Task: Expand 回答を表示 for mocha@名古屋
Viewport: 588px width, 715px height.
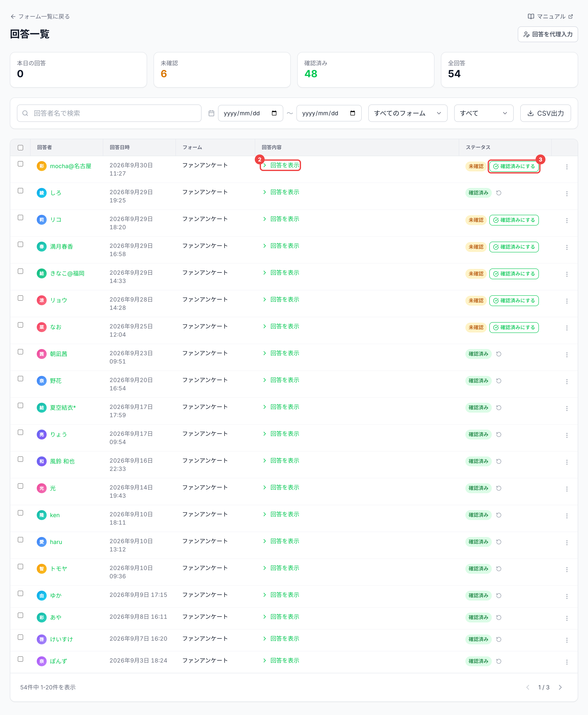Action: click(281, 165)
